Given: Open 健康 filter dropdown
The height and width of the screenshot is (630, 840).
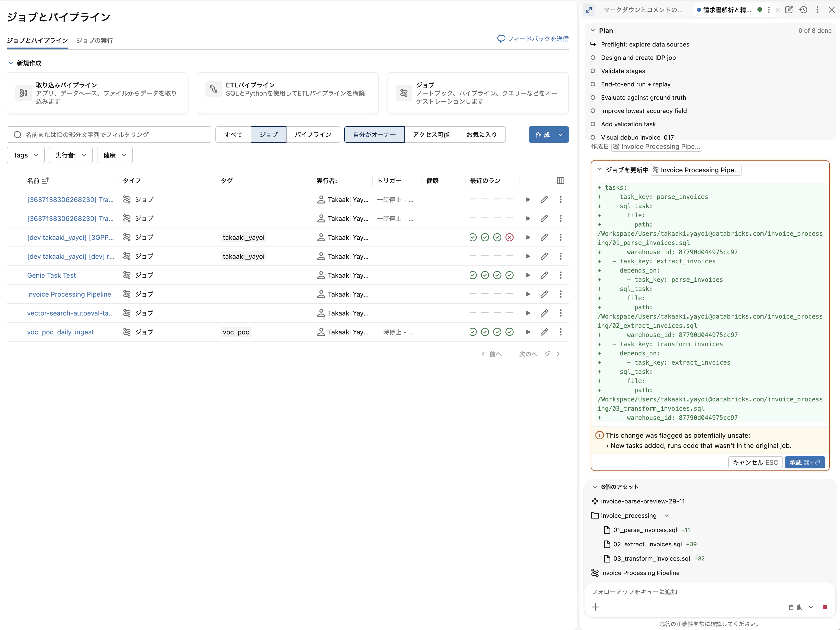Looking at the screenshot, I should (x=115, y=155).
